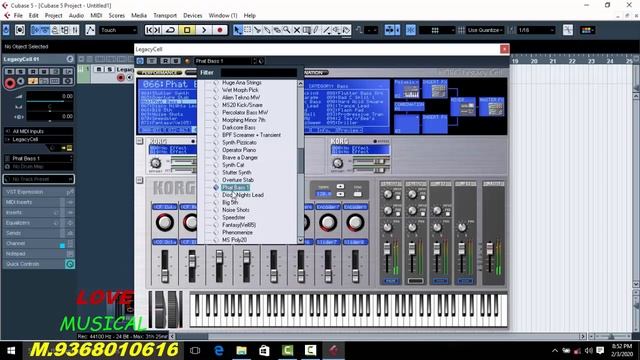Open the Phat Bass 1 preset field in LegacyCell header

click(x=223, y=61)
